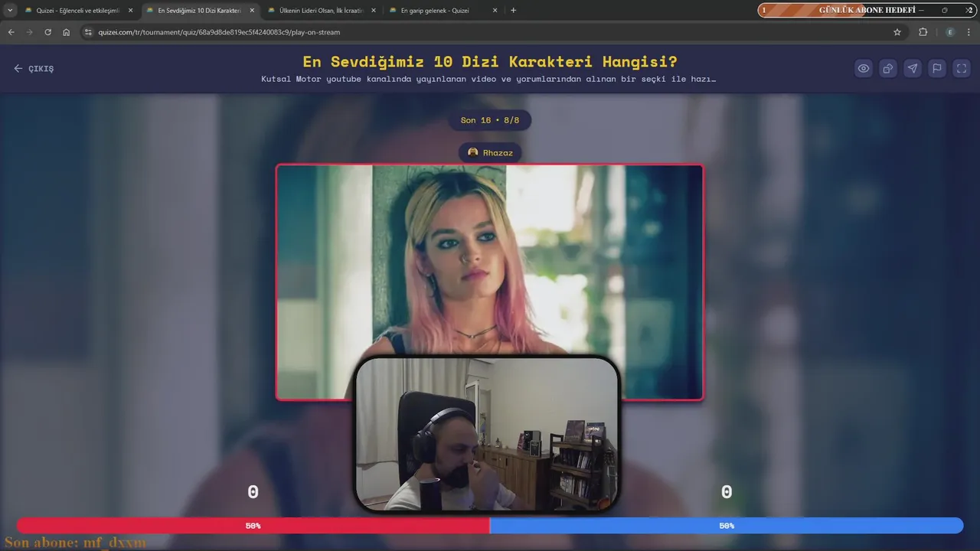Screen dimensions: 980x551
Task: Click the copy link icon
Action: click(888, 68)
